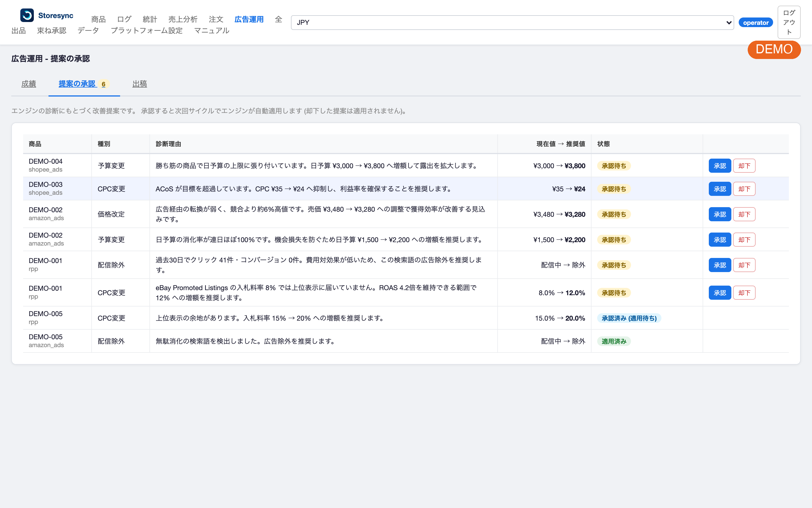This screenshot has width=812, height=508.
Task: Approve the DEMO-002 予算変更 ¥2,200 proposal
Action: (720, 240)
